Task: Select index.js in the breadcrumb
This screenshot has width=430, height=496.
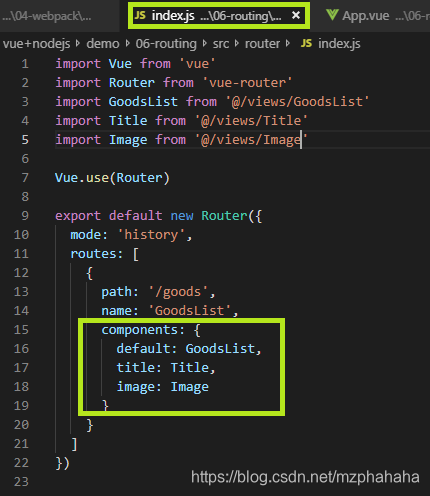Action: pos(339,44)
